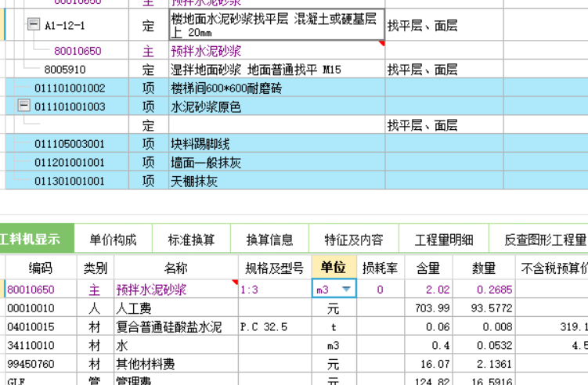Click the blank name cell under 水泥砂浆原色

pyautogui.click(x=276, y=125)
